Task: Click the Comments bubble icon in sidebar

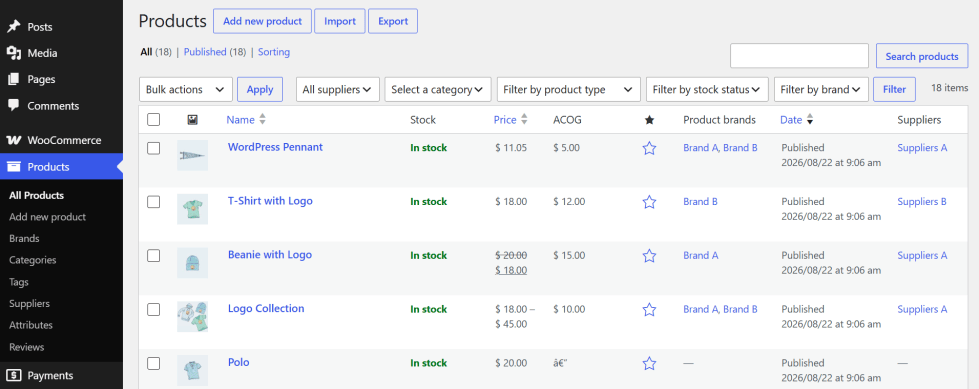Action: click(x=14, y=106)
